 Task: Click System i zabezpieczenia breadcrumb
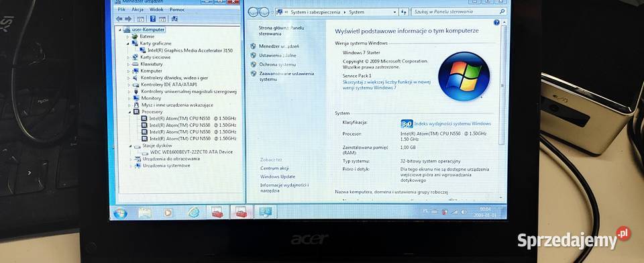coord(315,12)
